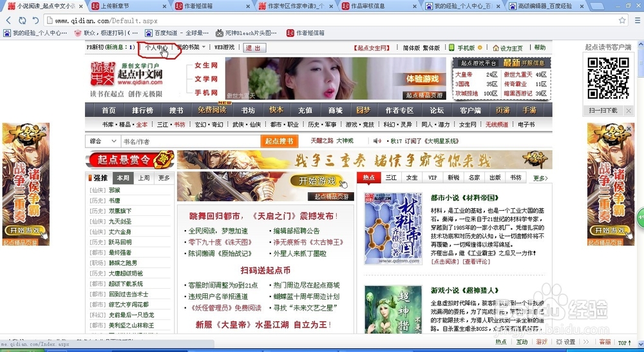Switch to 高级编辑器_百度经验 browser tab
This screenshot has width=644, height=352.
coord(547,6)
